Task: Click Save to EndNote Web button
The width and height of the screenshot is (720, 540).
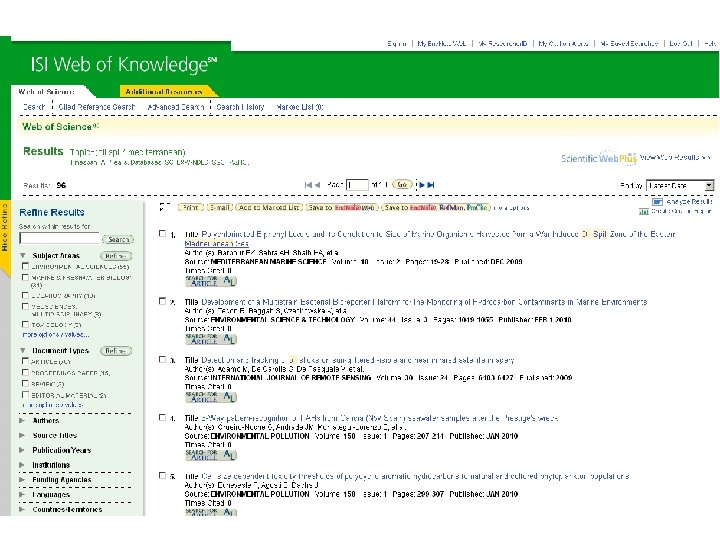Action: point(342,208)
